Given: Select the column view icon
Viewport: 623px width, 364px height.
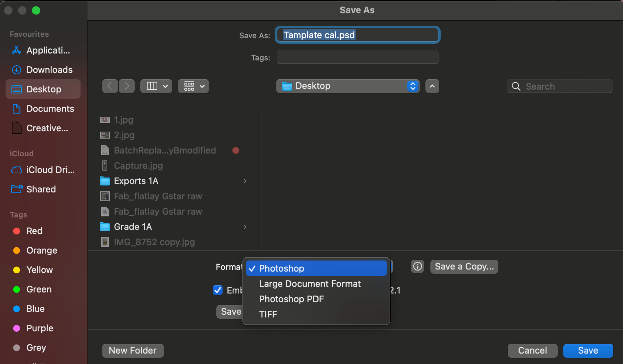Looking at the screenshot, I should [152, 86].
